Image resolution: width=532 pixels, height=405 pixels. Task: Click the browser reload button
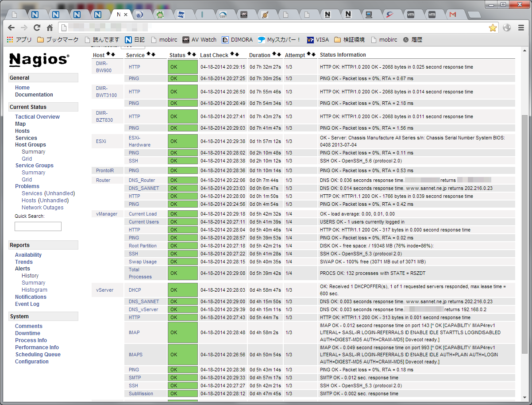click(37, 27)
